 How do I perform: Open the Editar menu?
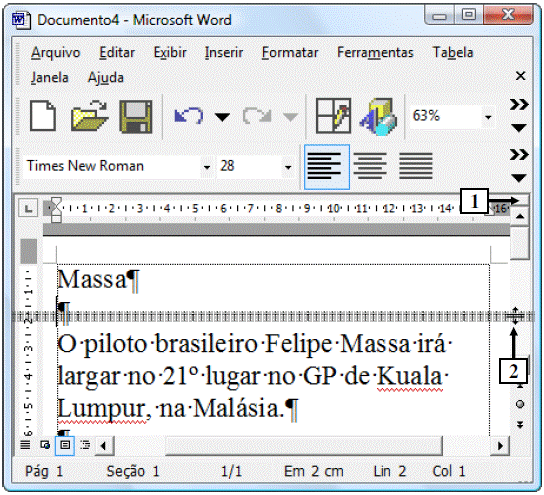(x=117, y=53)
